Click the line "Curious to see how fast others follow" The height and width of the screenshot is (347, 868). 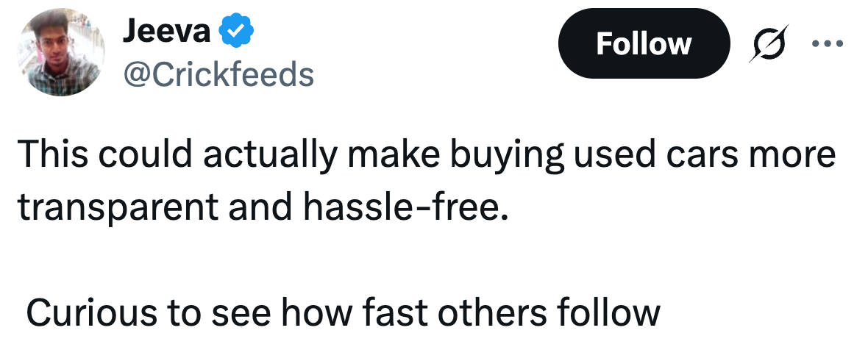(x=344, y=313)
